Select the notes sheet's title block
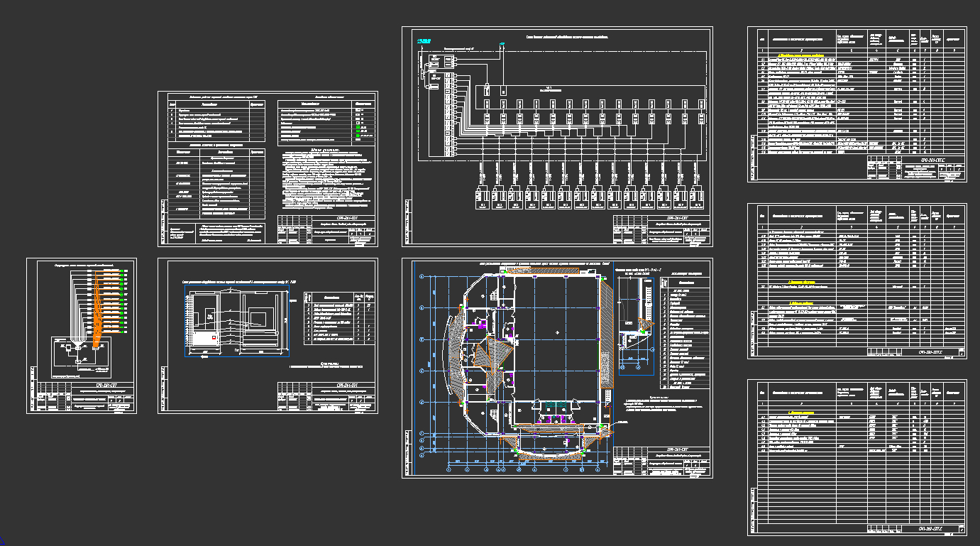Viewport: 980px width, 546px height. point(326,231)
